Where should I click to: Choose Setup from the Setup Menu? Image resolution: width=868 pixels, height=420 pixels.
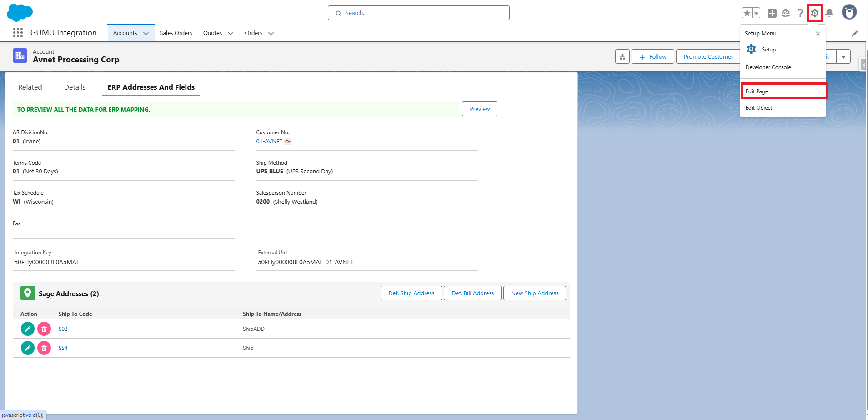click(768, 50)
